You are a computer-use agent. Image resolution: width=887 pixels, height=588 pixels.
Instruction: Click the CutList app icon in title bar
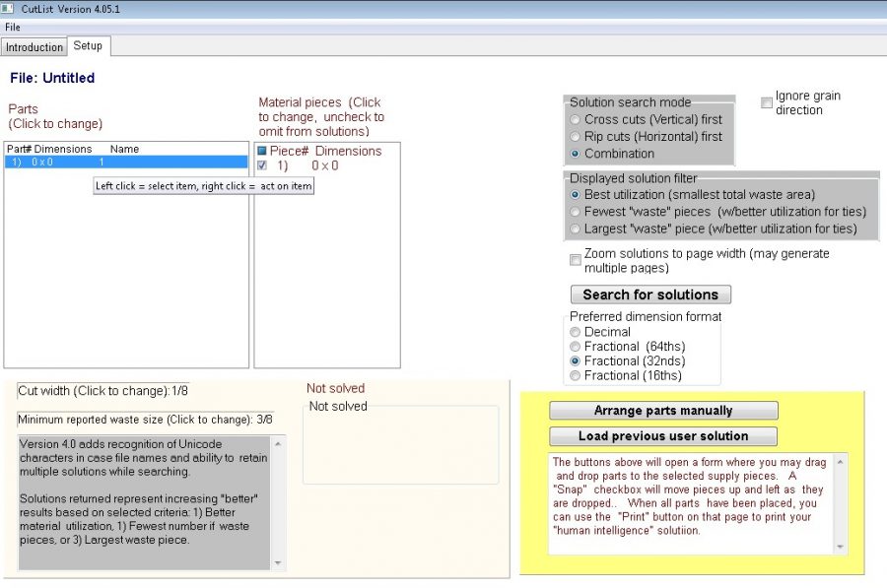[x=7, y=9]
